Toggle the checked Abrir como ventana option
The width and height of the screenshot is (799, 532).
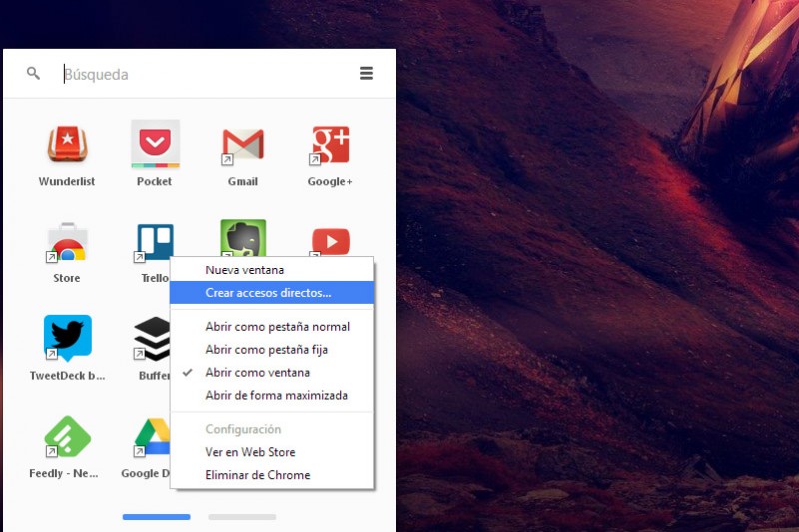[x=272, y=372]
